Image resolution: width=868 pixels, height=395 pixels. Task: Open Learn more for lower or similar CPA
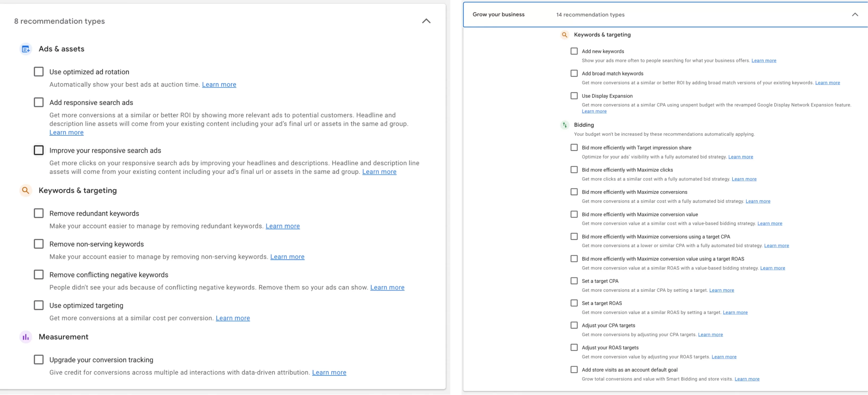(x=776, y=246)
